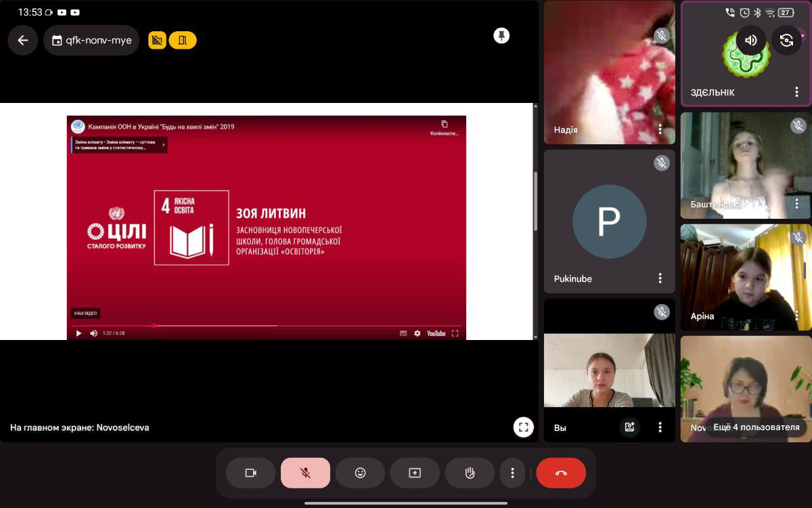Open more options in the call toolbar
Screen dimensions: 812x508
point(512,473)
